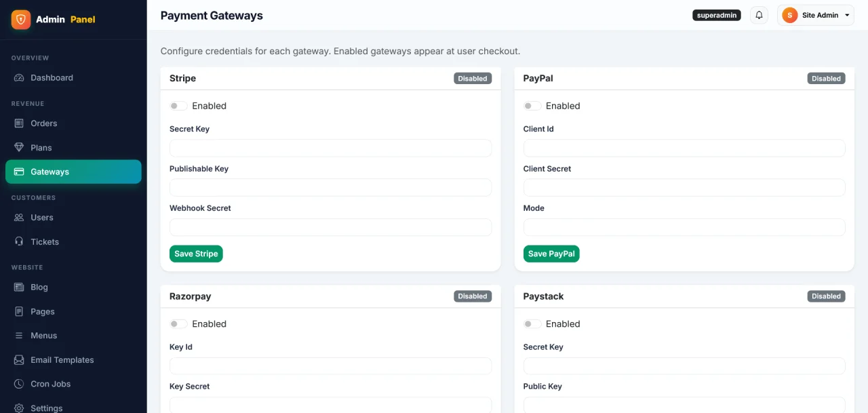Turn on the Paystack Enabled switch
868x413 pixels.
pos(532,324)
